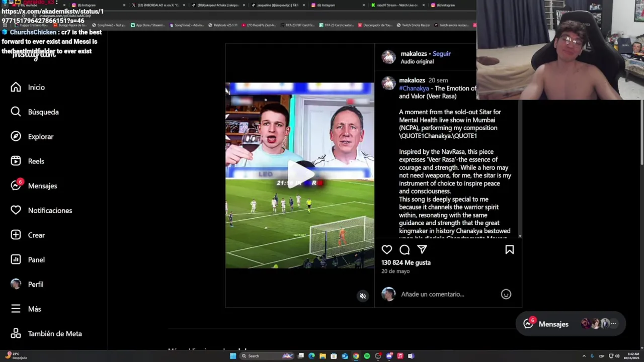Open Notificaciones heart in the sidebar
This screenshot has height=362, width=644.
[41, 210]
